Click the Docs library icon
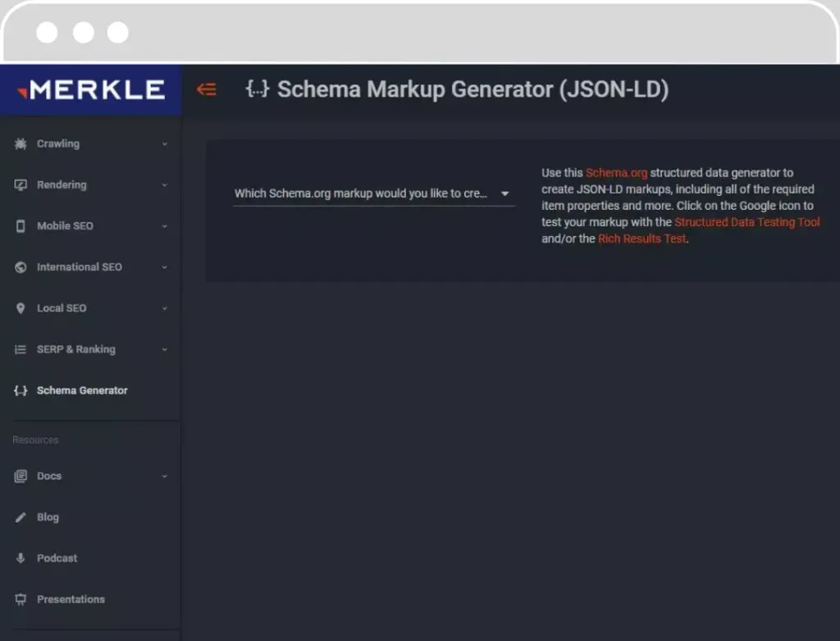Screen dimensions: 840x641 [21, 476]
